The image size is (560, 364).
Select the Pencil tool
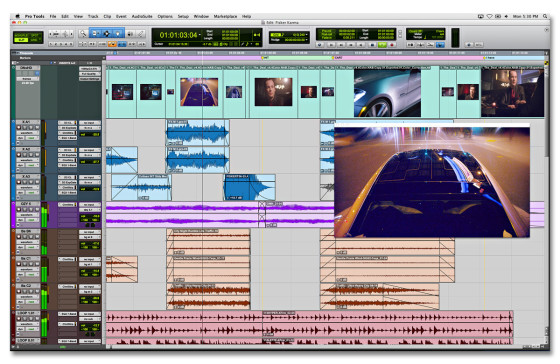coord(141,34)
